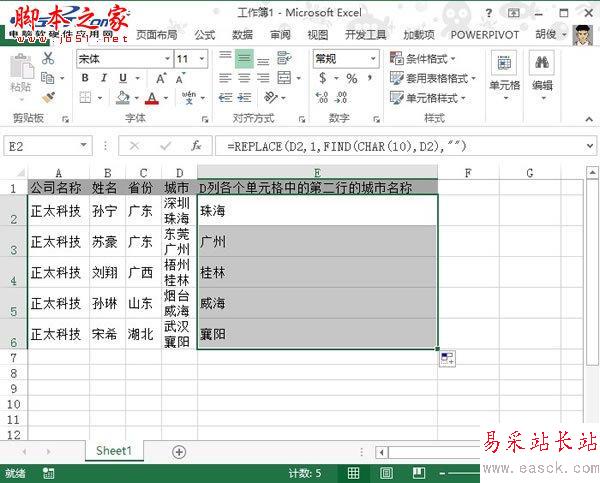The image size is (600, 483).
Task: Apply fill color with paint bucket icon
Action: point(122,98)
